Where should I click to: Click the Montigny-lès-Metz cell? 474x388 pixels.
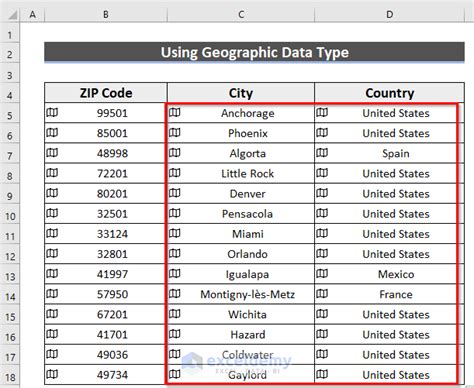click(x=241, y=294)
